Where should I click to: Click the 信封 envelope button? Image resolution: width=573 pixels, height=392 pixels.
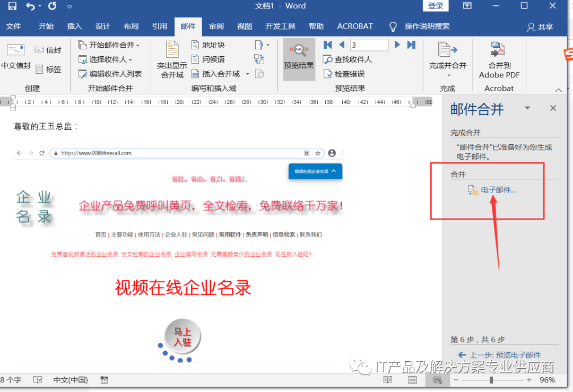(x=48, y=50)
